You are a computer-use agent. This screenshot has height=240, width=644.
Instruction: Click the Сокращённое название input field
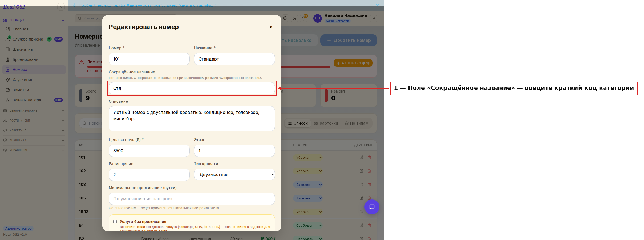192,88
